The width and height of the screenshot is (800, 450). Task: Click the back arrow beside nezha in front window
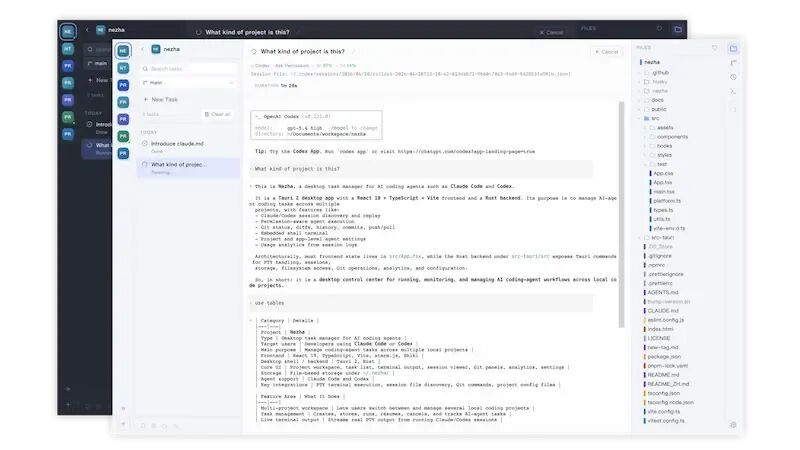[x=142, y=49]
